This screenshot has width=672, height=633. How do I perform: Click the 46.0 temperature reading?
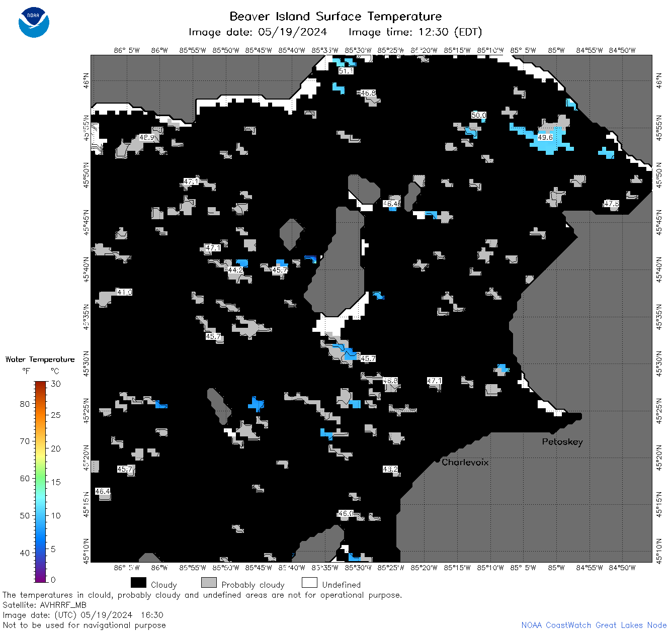[x=346, y=513]
